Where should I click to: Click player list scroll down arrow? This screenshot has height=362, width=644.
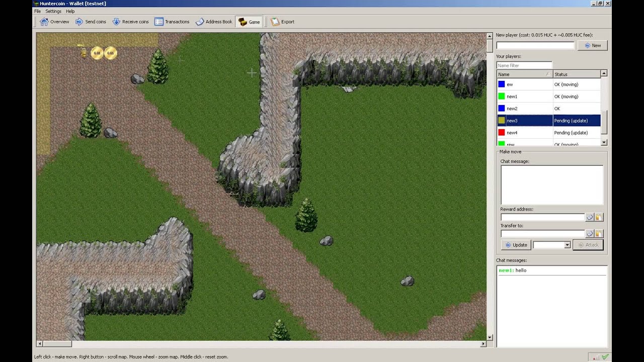point(604,143)
